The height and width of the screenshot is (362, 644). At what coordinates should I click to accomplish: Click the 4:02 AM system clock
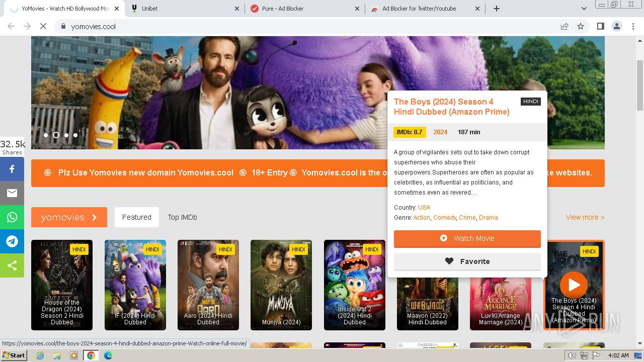pos(618,355)
